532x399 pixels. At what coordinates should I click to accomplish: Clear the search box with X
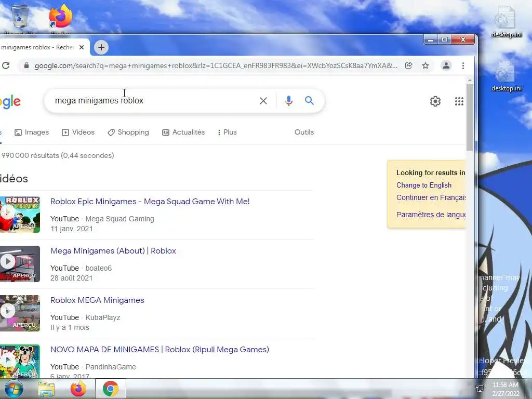(x=263, y=101)
